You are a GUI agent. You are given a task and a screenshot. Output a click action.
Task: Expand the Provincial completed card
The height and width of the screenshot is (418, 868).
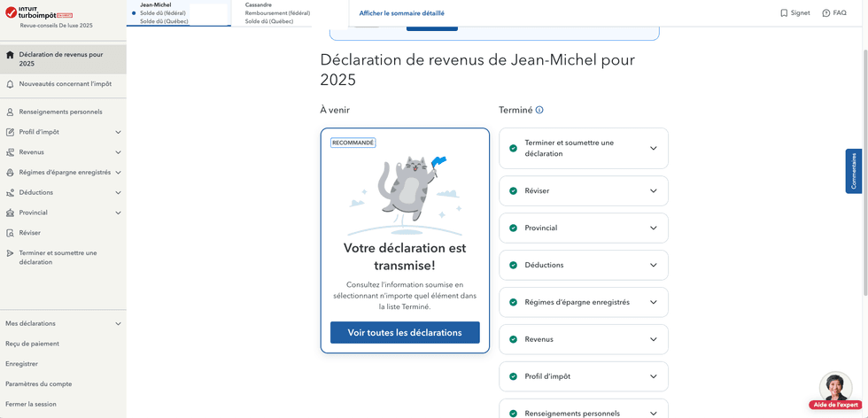point(654,228)
